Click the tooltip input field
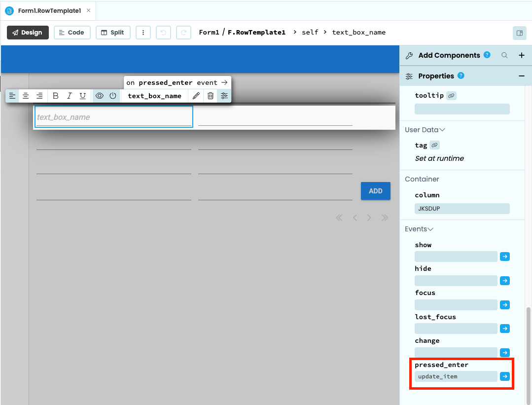Viewport: 532px width, 405px height. click(462, 109)
